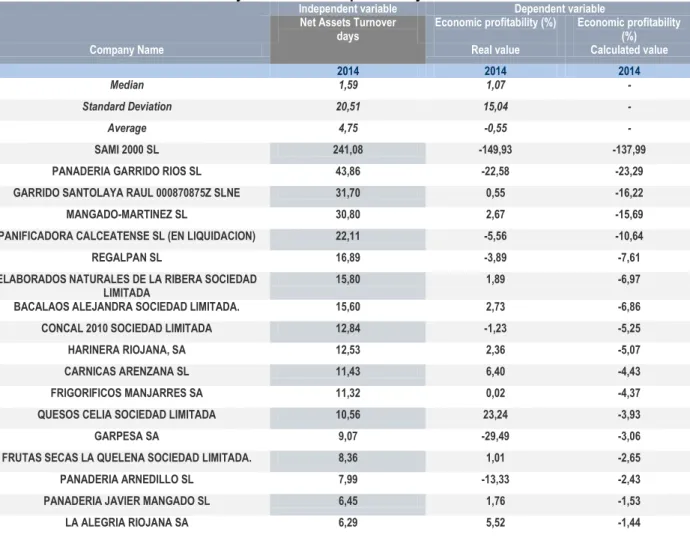This screenshot has width=690, height=538.
Task: Click calculated value -23,29
Action: 629,171
